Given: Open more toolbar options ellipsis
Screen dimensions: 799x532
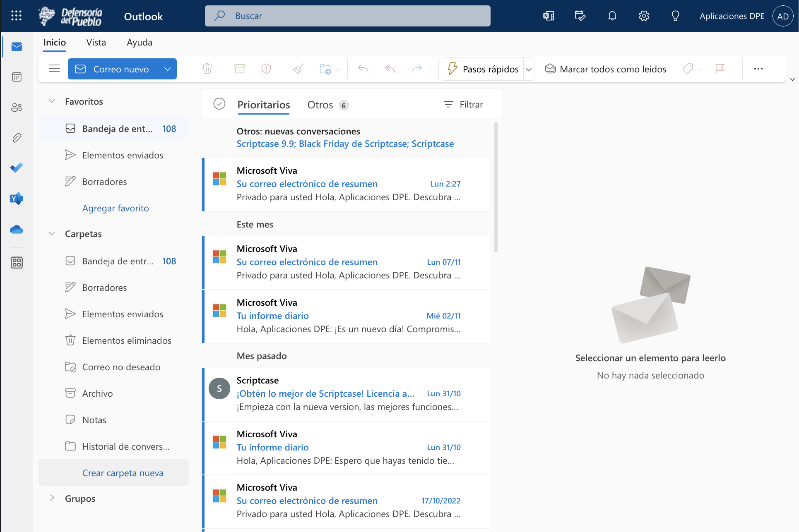Looking at the screenshot, I should [x=758, y=69].
